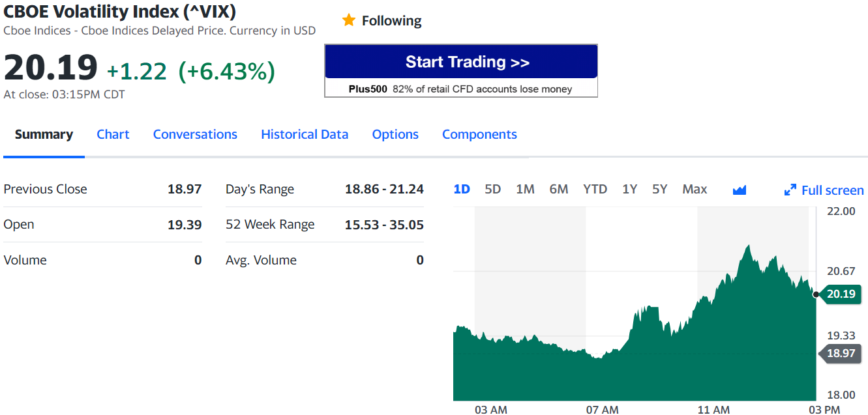The image size is (868, 415).
Task: Click the 03 AM x-axis label
Action: pyautogui.click(x=491, y=410)
